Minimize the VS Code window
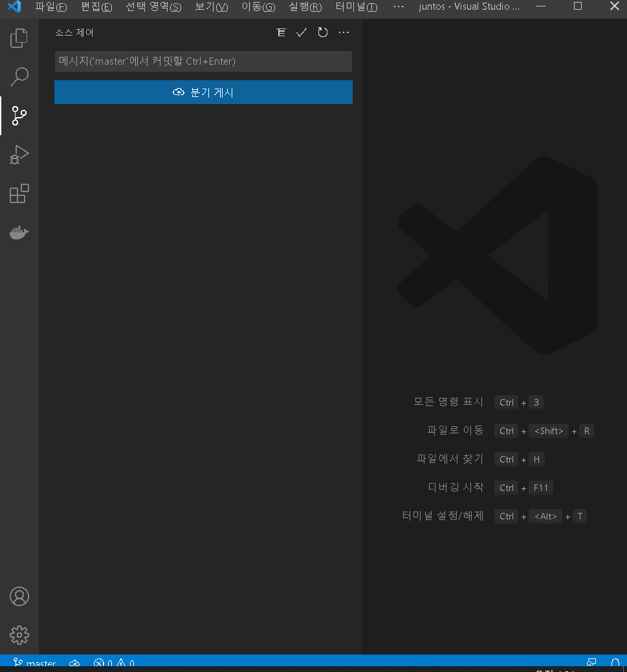Image resolution: width=627 pixels, height=672 pixels. coord(541,6)
